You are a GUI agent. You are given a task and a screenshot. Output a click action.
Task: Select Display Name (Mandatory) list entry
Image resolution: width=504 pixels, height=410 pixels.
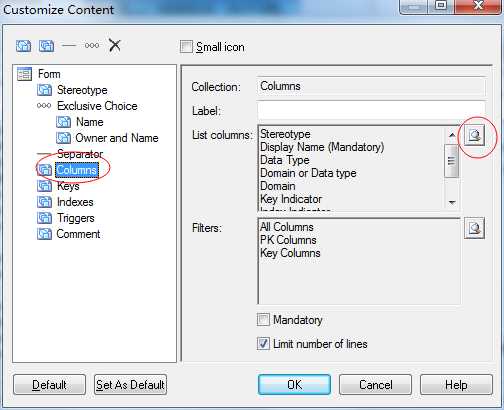click(322, 147)
